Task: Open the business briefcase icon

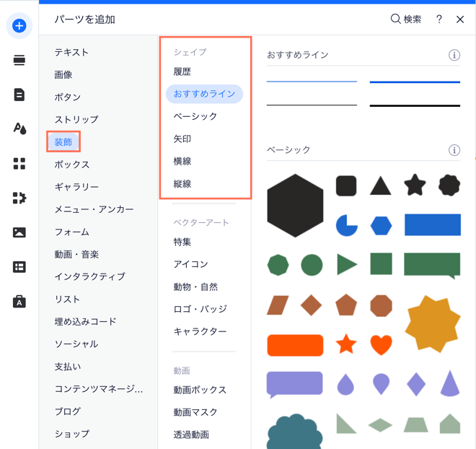Action: click(19, 302)
